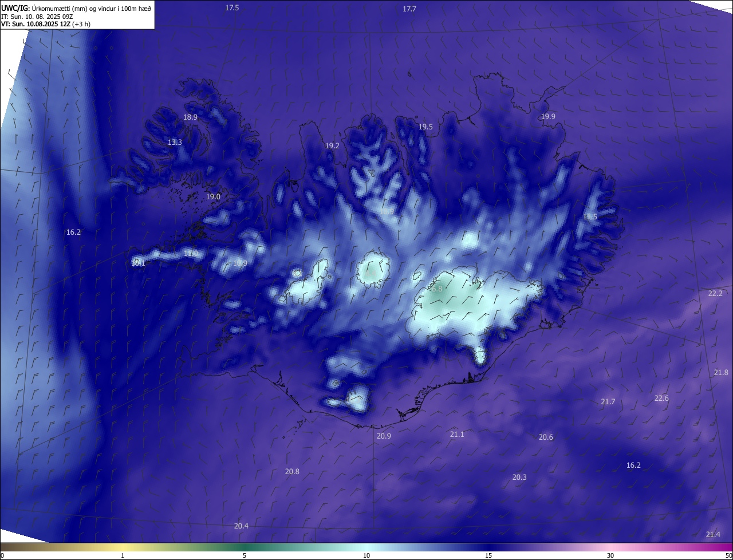The height and width of the screenshot is (560, 733).
Task: Click the 19.0 value on the map
Action: pyautogui.click(x=213, y=197)
